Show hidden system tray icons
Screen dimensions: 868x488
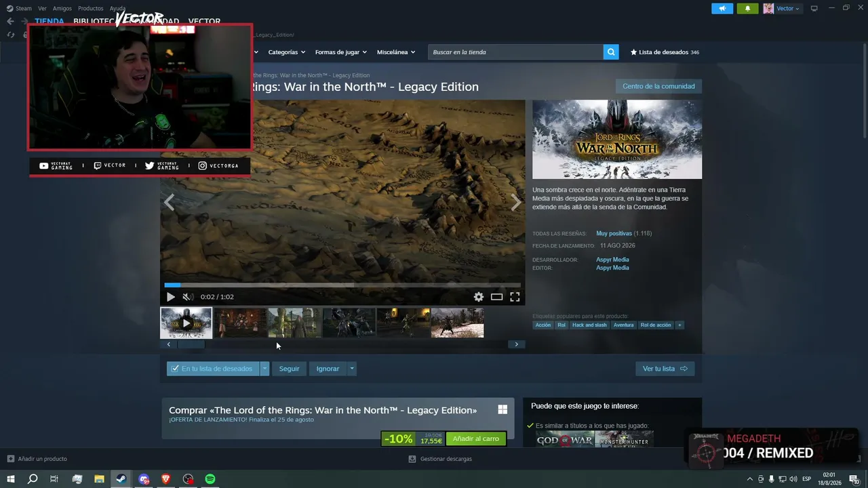(x=749, y=479)
